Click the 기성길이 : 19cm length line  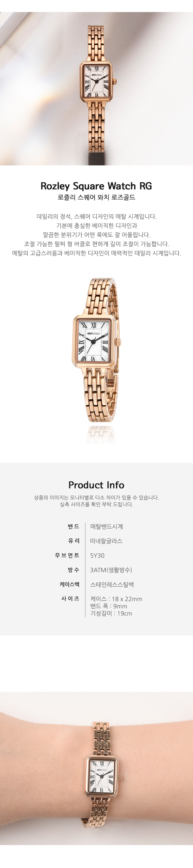coord(111,613)
